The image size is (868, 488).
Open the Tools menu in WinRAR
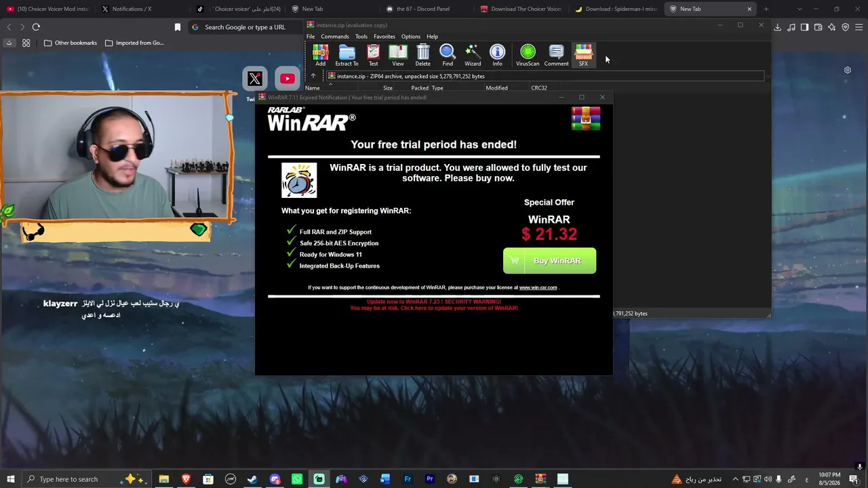(361, 37)
